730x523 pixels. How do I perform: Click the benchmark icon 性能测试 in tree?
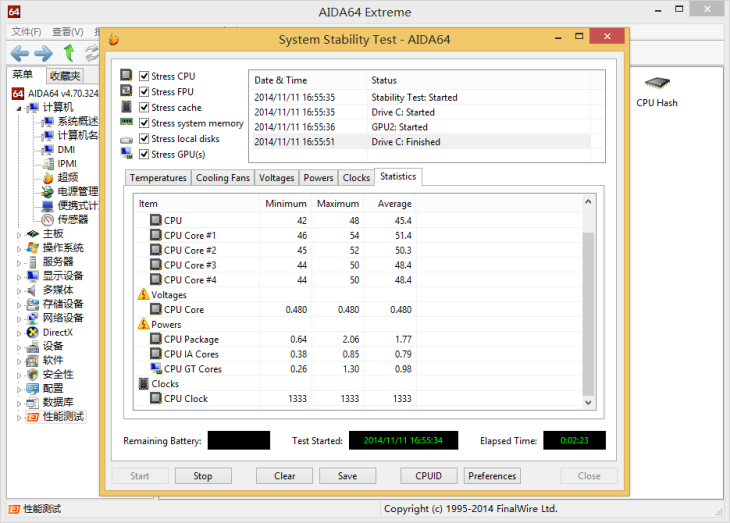tap(33, 416)
